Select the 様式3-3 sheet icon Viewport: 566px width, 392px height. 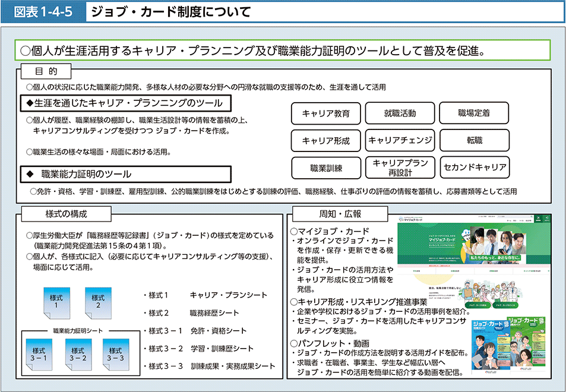pyautogui.click(x=116, y=355)
